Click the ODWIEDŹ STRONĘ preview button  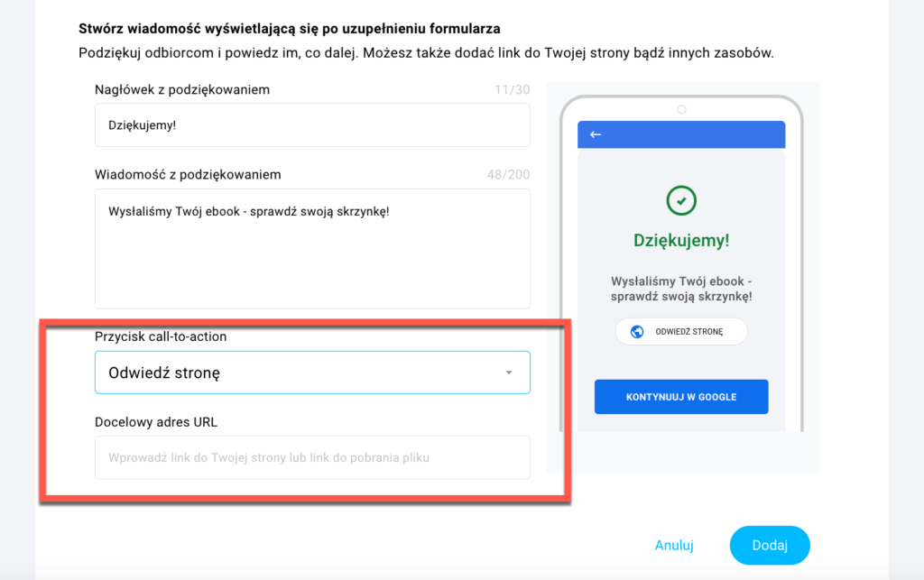pyautogui.click(x=681, y=332)
